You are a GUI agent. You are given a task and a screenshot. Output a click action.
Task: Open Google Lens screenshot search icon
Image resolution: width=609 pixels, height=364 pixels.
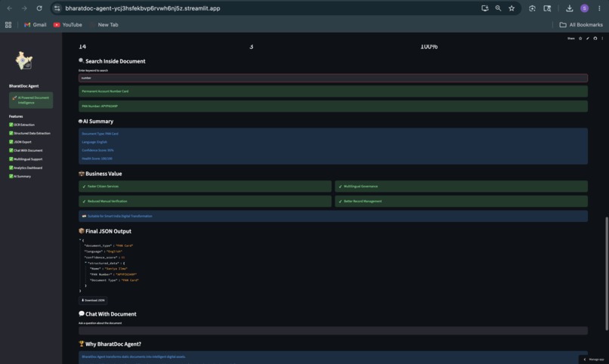(x=532, y=8)
